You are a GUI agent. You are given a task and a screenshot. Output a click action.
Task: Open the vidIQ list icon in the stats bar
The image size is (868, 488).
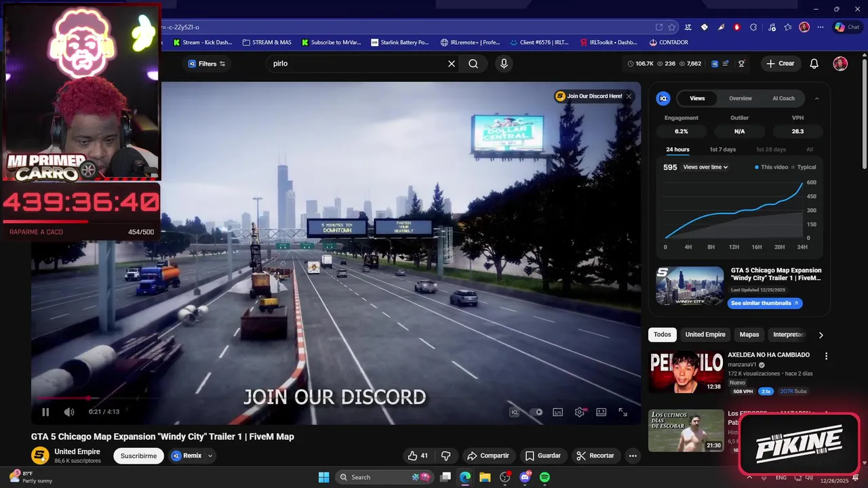(726, 64)
